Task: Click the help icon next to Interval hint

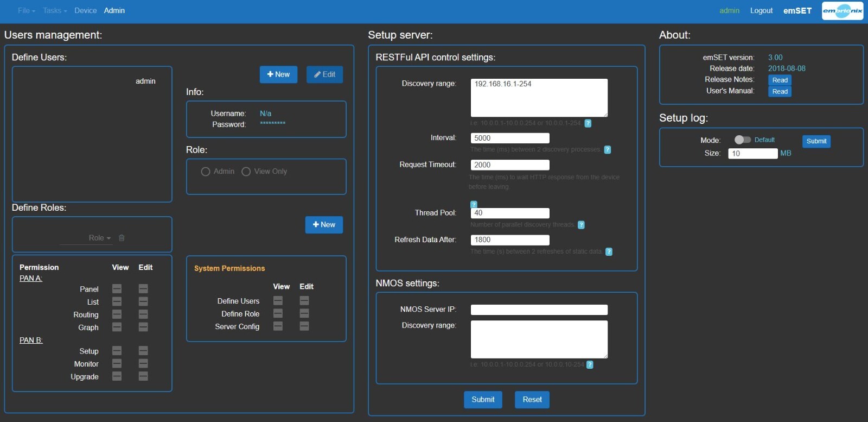Action: coord(608,150)
